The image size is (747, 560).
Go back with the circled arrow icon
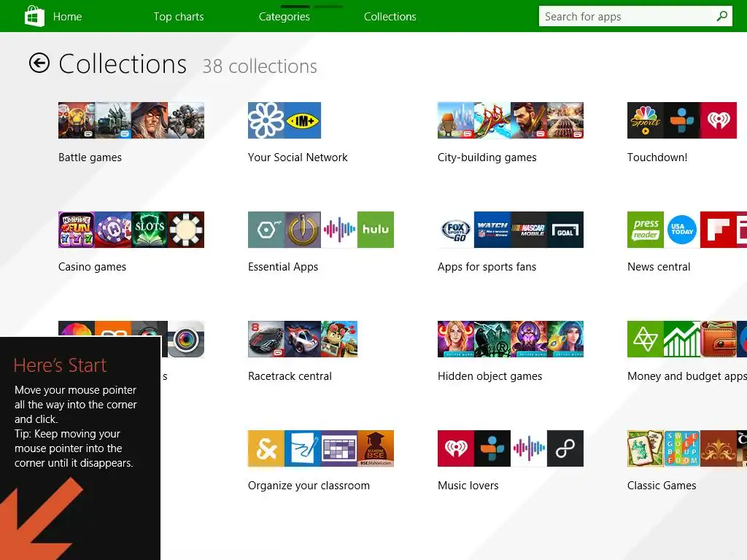[x=39, y=63]
